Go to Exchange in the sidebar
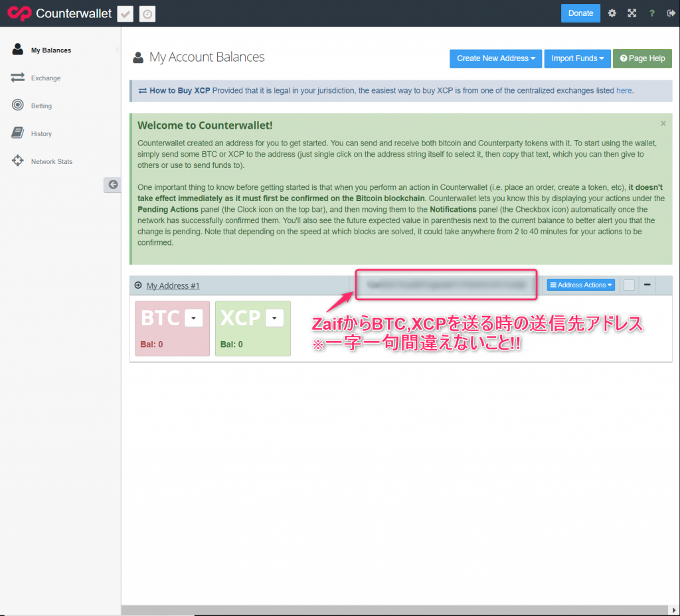 pos(45,78)
